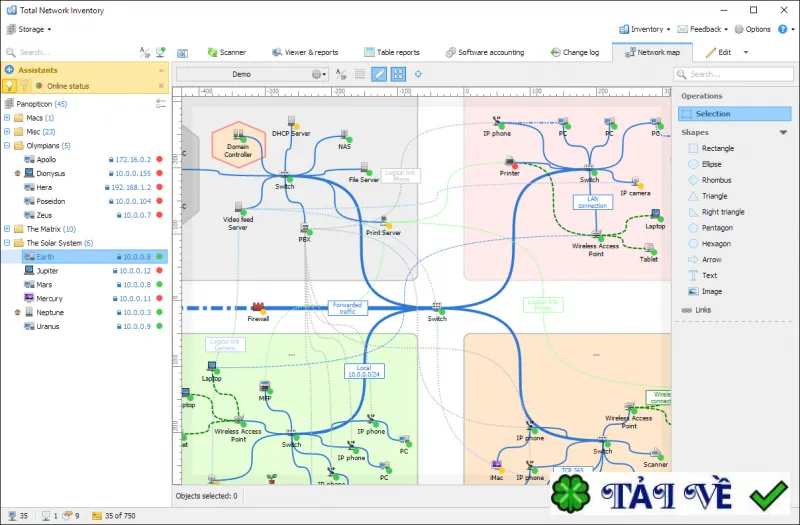Collapse The Solar System folder
The image size is (800, 525).
(x=7, y=243)
